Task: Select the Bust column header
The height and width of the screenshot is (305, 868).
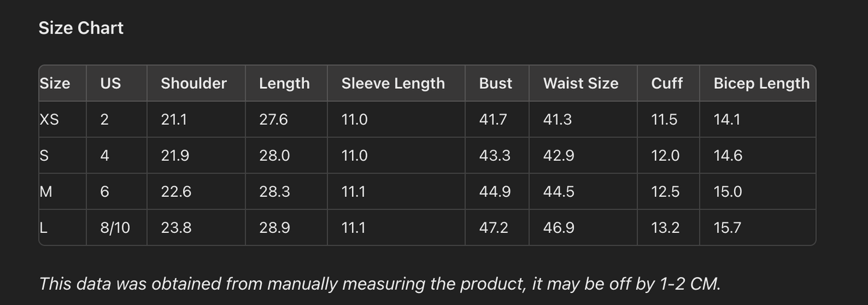Action: coord(496,83)
